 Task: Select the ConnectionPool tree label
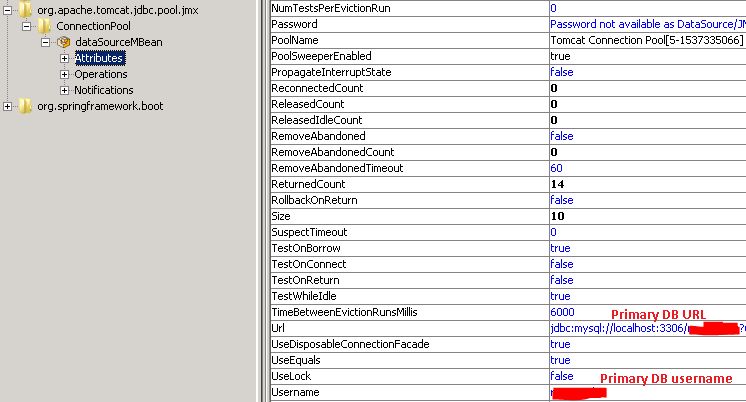(93, 26)
